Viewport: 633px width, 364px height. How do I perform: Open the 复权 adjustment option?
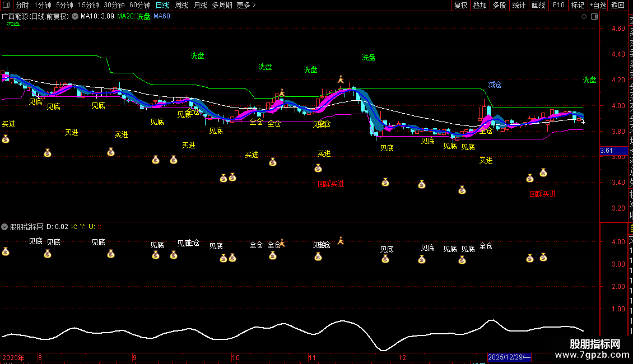coord(460,5)
